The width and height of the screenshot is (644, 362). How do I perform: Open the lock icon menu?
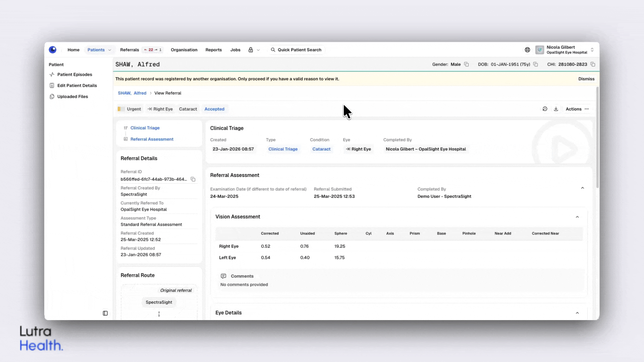point(251,50)
